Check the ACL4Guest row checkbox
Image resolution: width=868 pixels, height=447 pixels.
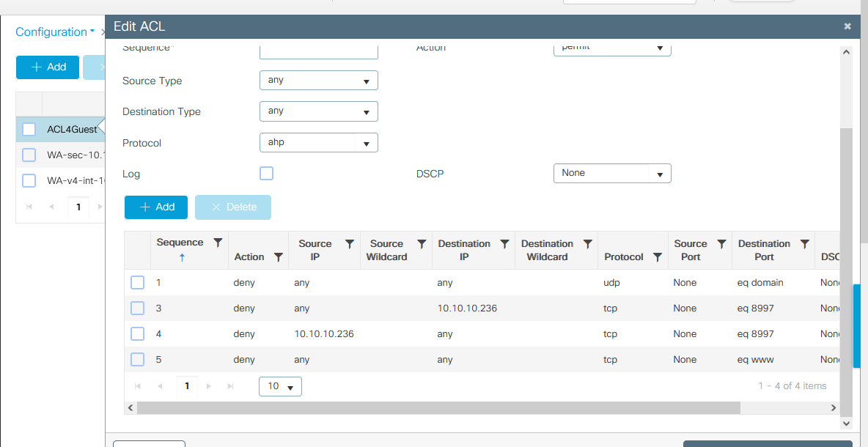point(28,129)
